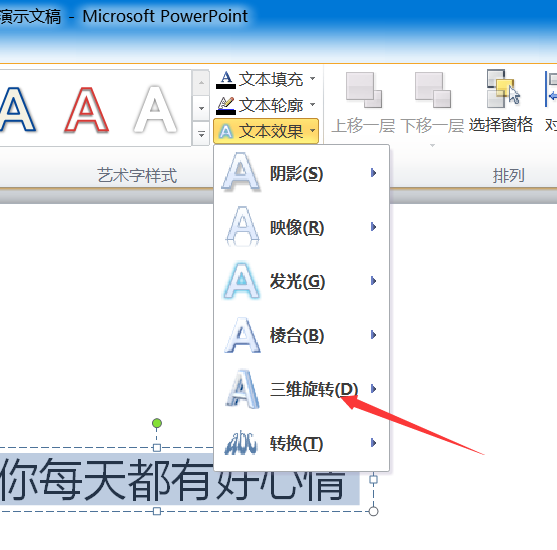Select the white shadowed WordArt style
Viewport: 557px width, 550px height.
pos(155,109)
